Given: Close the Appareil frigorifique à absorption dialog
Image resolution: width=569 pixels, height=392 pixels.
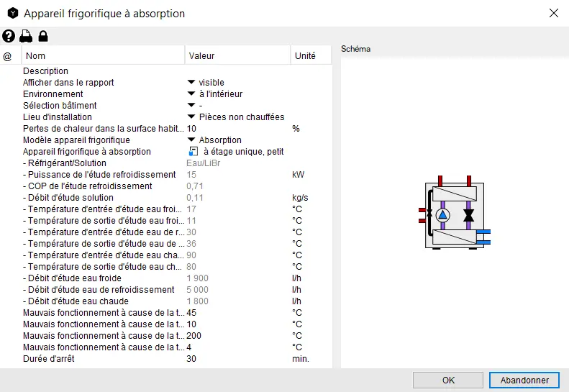Looking at the screenshot, I should click(553, 13).
